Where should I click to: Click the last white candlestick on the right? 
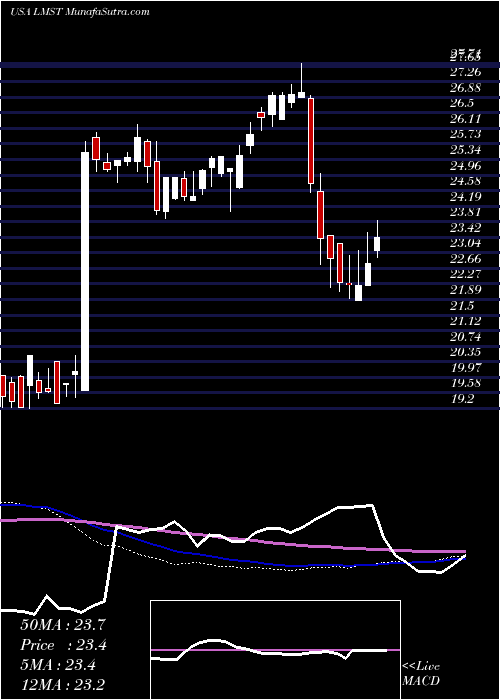[377, 244]
